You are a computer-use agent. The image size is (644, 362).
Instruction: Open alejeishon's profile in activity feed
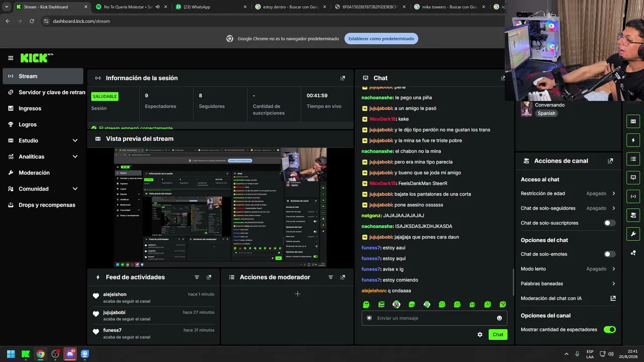coord(115,295)
